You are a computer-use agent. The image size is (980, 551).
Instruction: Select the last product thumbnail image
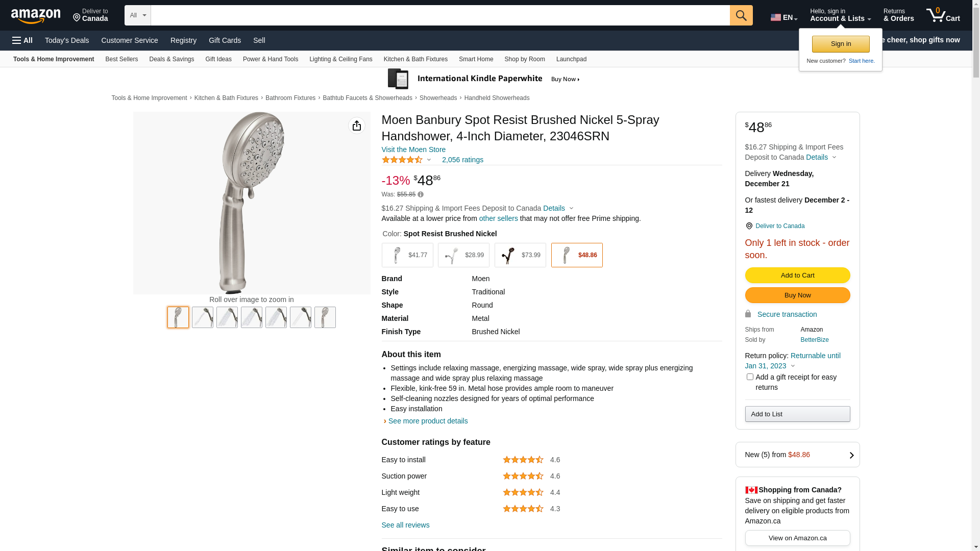point(325,317)
